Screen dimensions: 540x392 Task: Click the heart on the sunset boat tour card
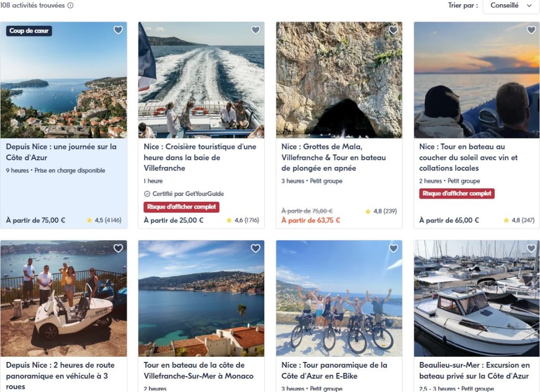pyautogui.click(x=529, y=30)
